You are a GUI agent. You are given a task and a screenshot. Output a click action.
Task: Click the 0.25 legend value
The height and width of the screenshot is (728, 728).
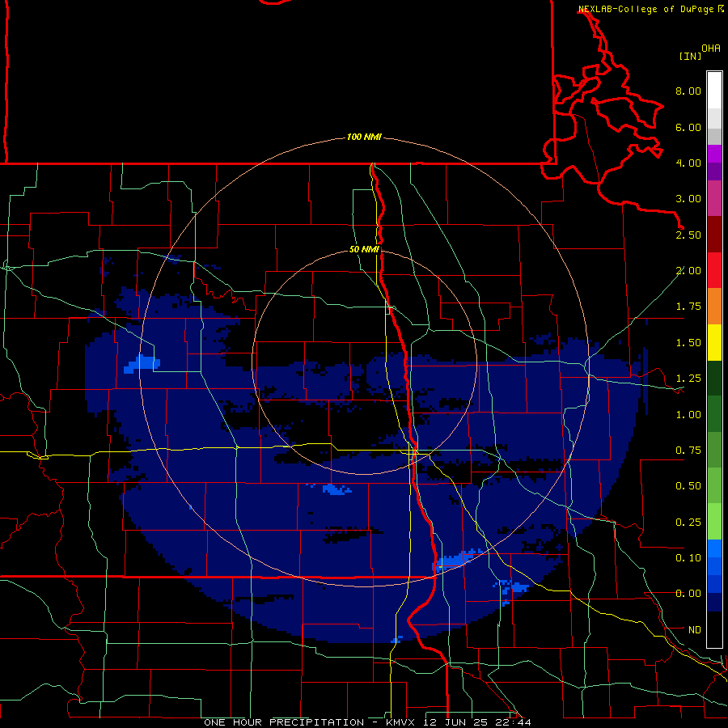[x=688, y=523]
